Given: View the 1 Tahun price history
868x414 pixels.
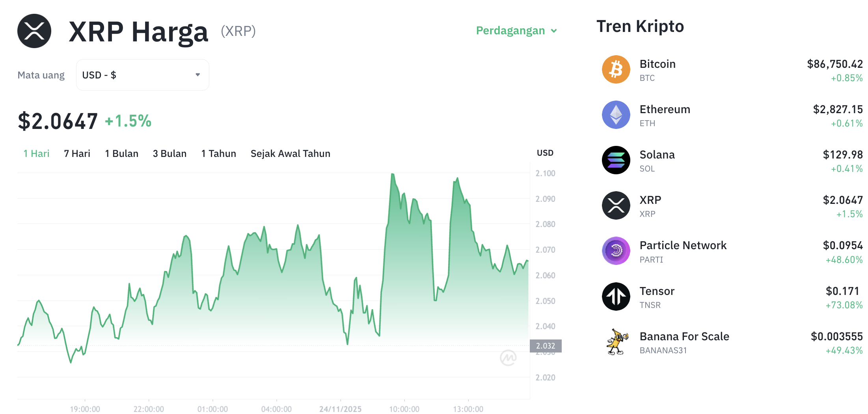Looking at the screenshot, I should click(218, 153).
